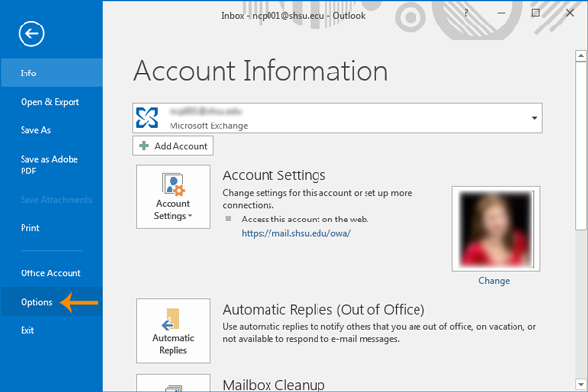
Task: Choose Save As in the sidebar
Action: 51,130
